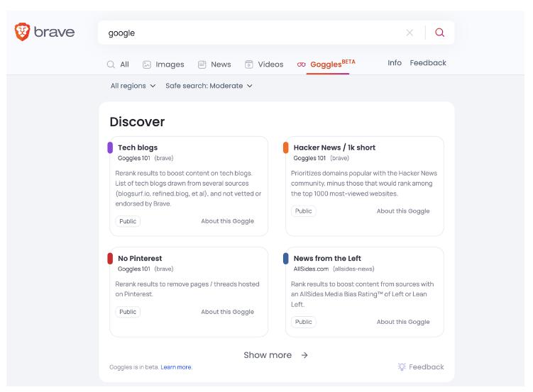Click the Learn more link
This screenshot has height=392, width=533.
pyautogui.click(x=176, y=367)
